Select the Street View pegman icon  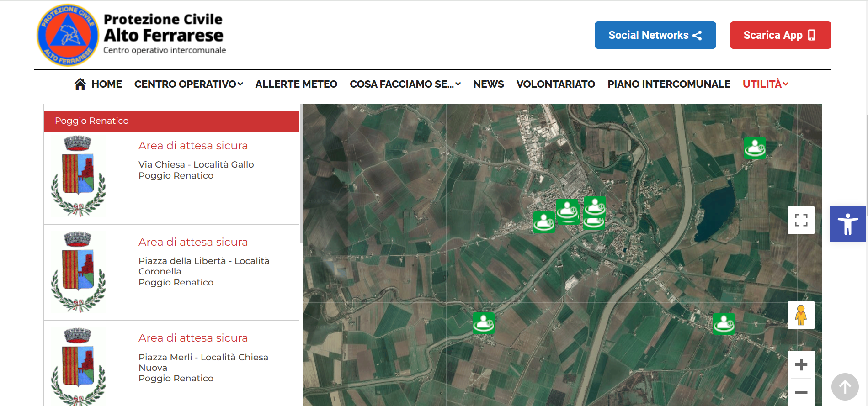801,315
